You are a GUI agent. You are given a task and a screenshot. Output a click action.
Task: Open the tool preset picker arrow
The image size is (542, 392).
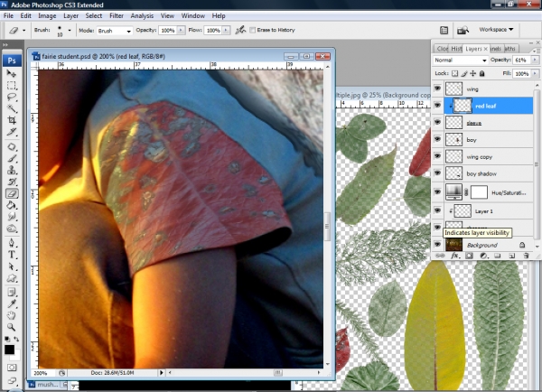click(23, 31)
